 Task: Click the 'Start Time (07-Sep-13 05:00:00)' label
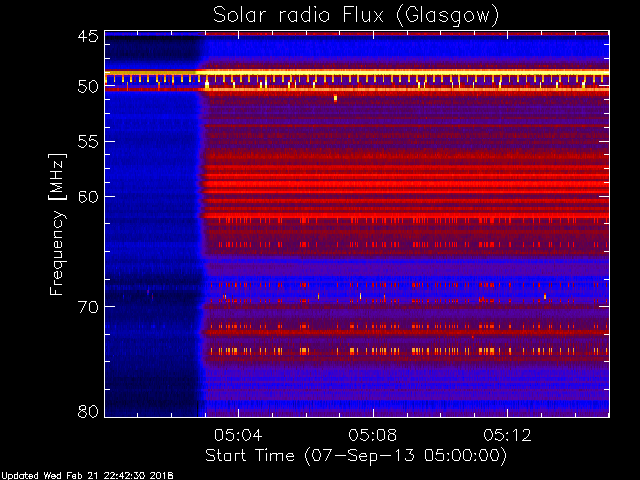[x=356, y=456]
